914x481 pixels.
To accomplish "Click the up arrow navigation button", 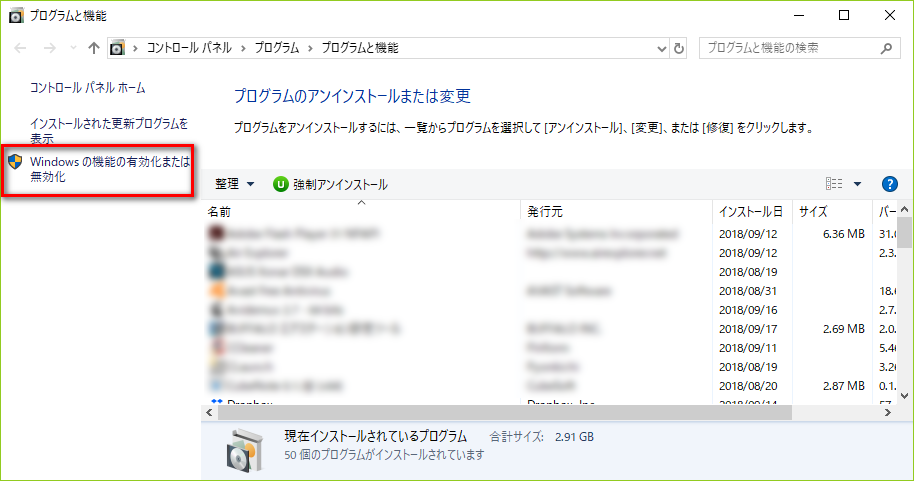I will click(94, 48).
